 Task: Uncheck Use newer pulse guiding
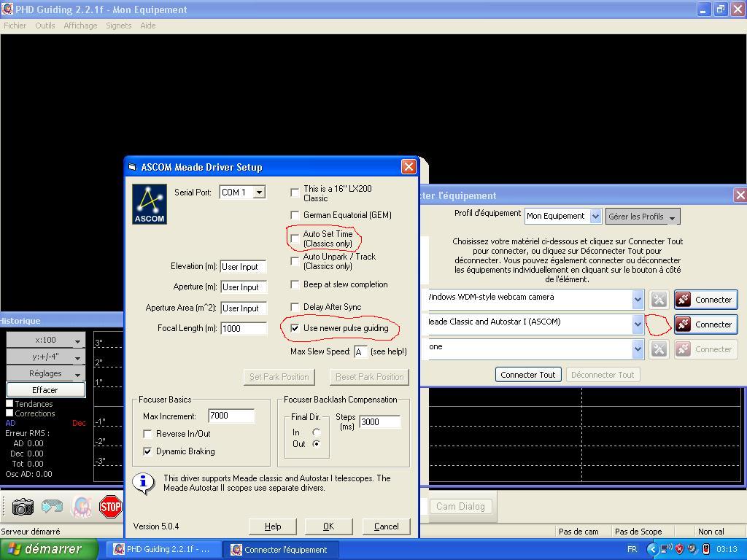(295, 328)
